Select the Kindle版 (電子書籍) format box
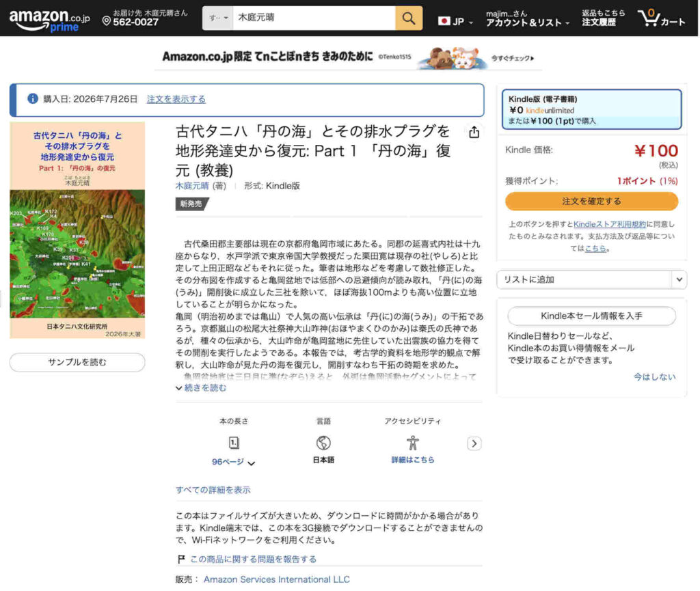Viewport: 700px width, 591px height. [x=591, y=109]
